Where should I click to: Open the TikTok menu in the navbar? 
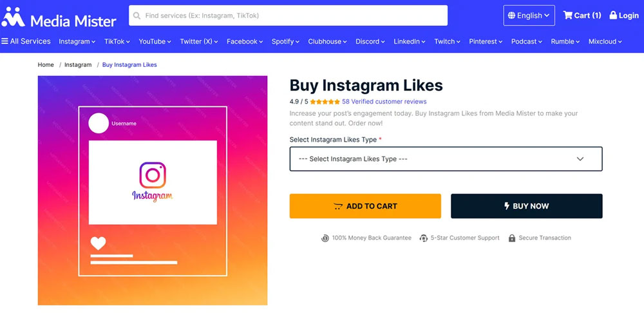(117, 41)
